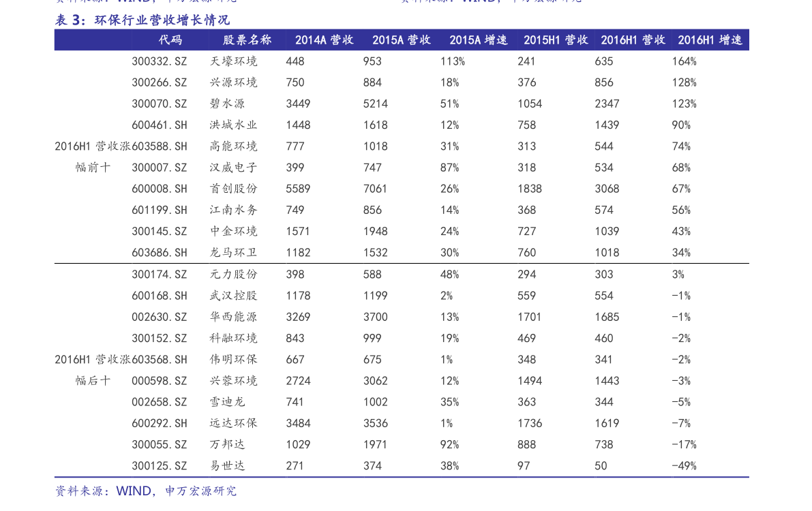The height and width of the screenshot is (511, 812).
Task: Select stock name 龙马环卫
Action: [234, 253]
